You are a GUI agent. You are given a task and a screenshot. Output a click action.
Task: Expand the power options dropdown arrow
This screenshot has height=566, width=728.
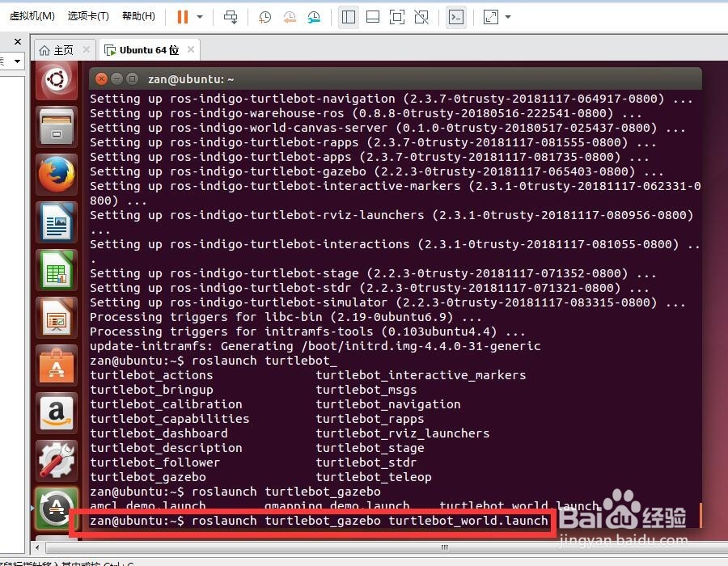tap(200, 17)
